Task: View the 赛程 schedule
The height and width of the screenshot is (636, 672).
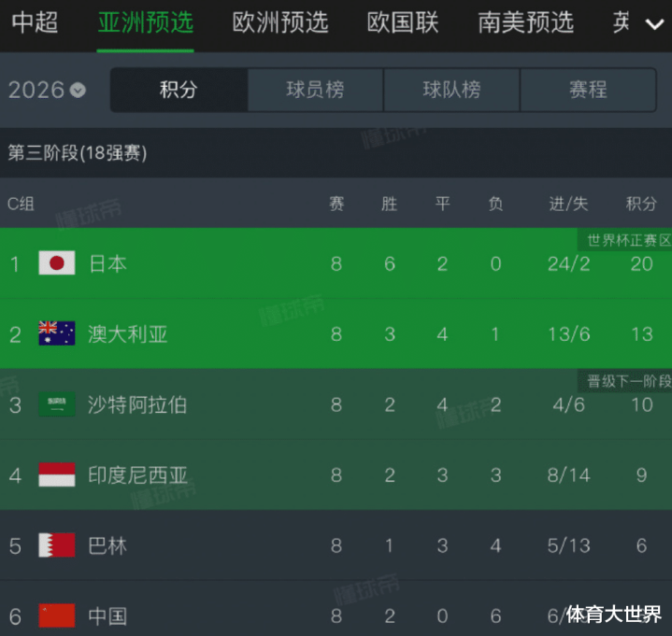Action: click(x=588, y=90)
